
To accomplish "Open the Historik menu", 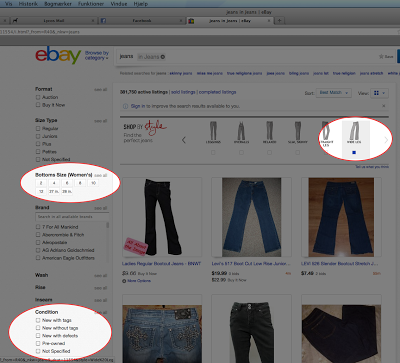I will pos(28,4).
